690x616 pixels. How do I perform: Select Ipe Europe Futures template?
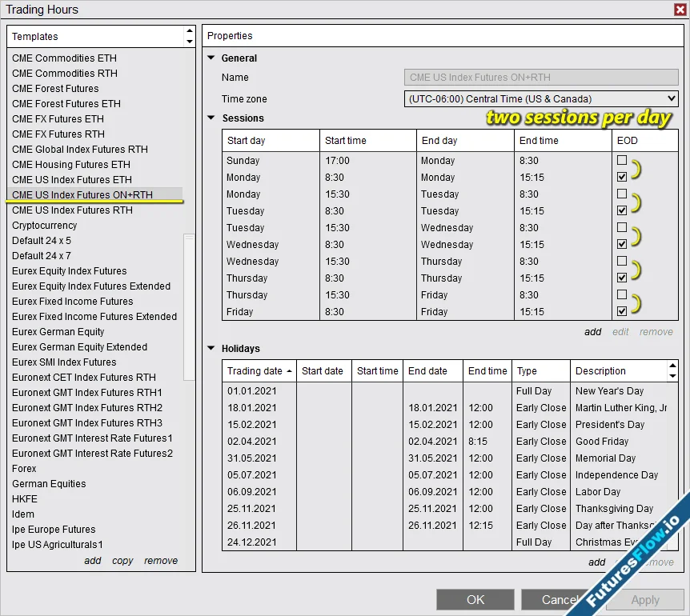[x=54, y=530]
